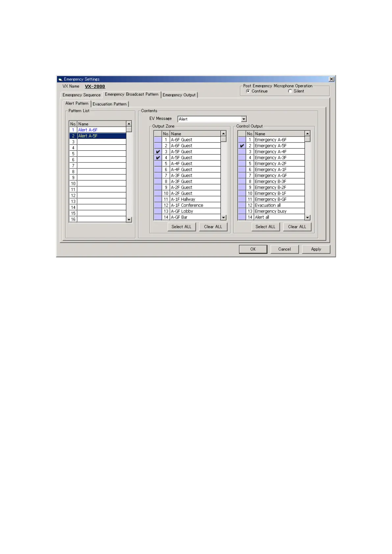Click Clear ALL under Control Output
Image resolution: width=392 pixels, height=554 pixels.
click(297, 227)
